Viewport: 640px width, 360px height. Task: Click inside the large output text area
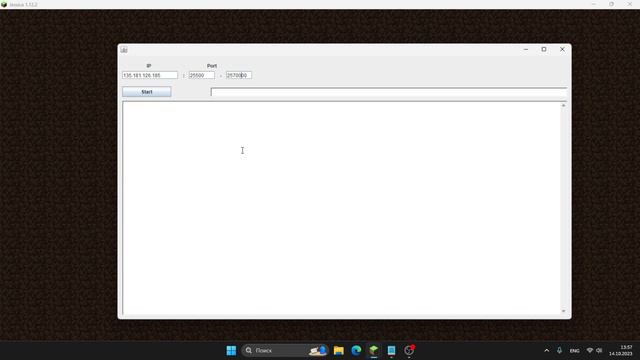tap(341, 208)
